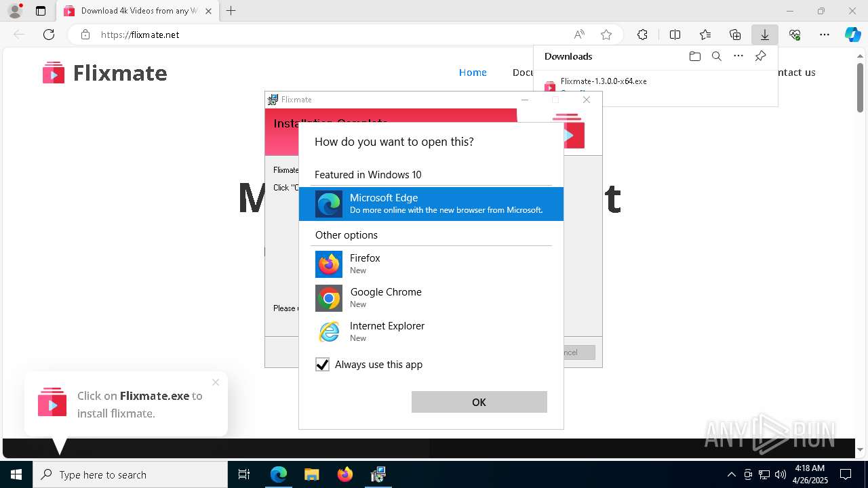
Task: Select Microsoft Edge to open this
Action: 431,204
